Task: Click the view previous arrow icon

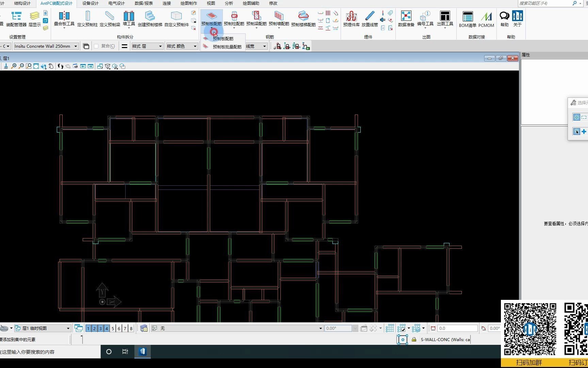Action: click(x=83, y=66)
